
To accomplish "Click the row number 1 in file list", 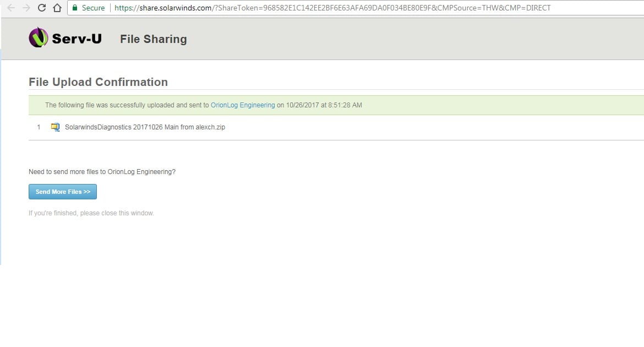I will coord(39,127).
